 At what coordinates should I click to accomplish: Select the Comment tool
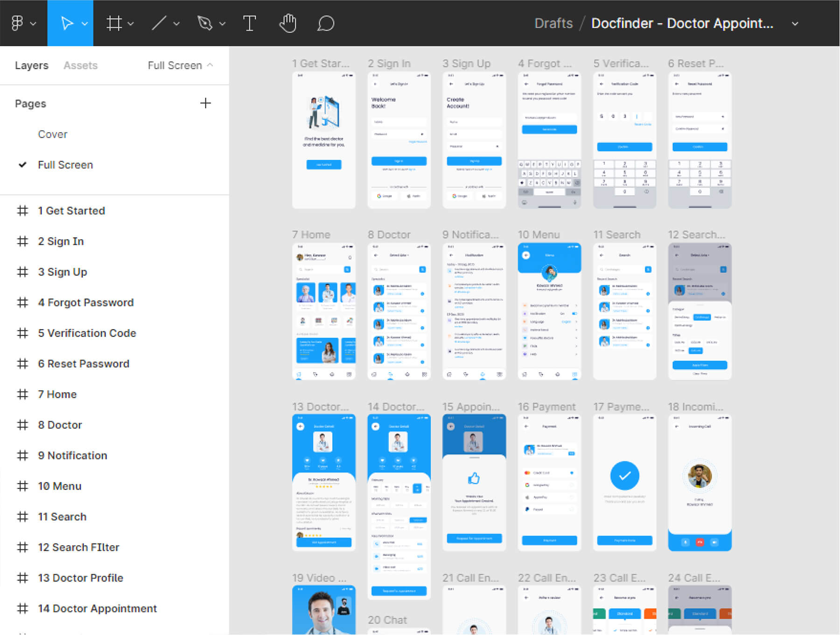[x=326, y=23]
